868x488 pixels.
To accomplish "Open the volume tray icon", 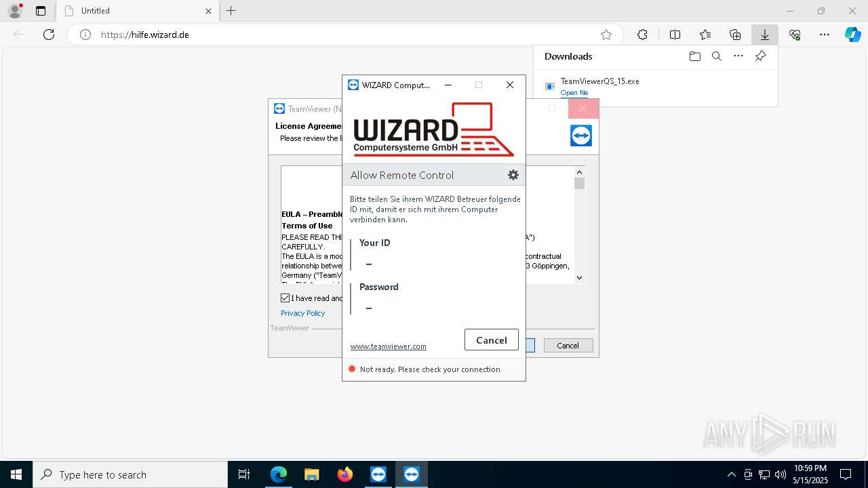I will click(781, 474).
